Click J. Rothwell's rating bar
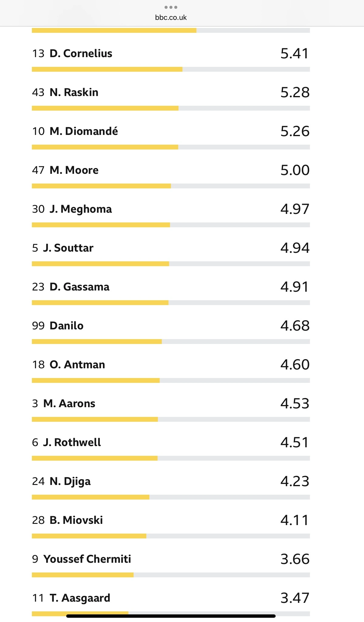This screenshot has width=364, height=622. 95,458
